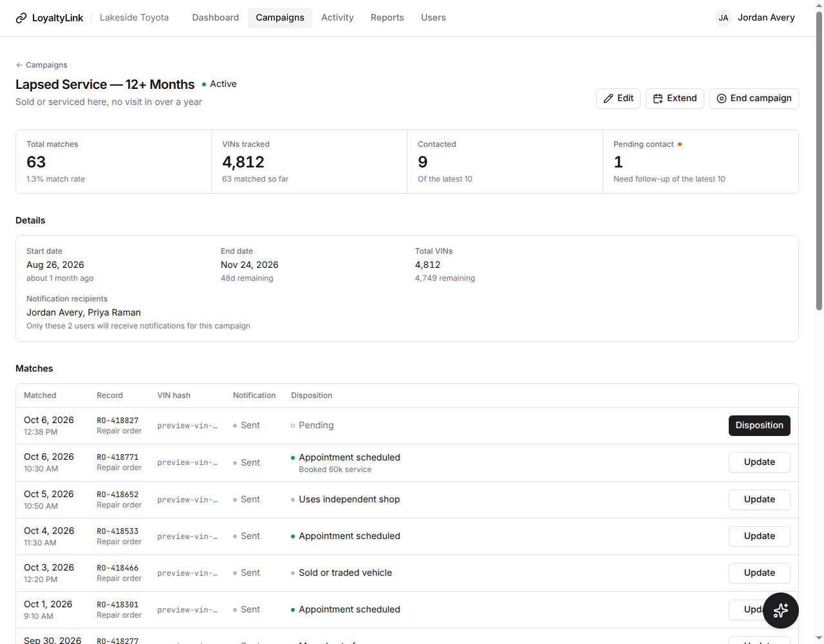
Task: Click the back arrow beside Campaigns breadcrumb
Action: coord(19,65)
